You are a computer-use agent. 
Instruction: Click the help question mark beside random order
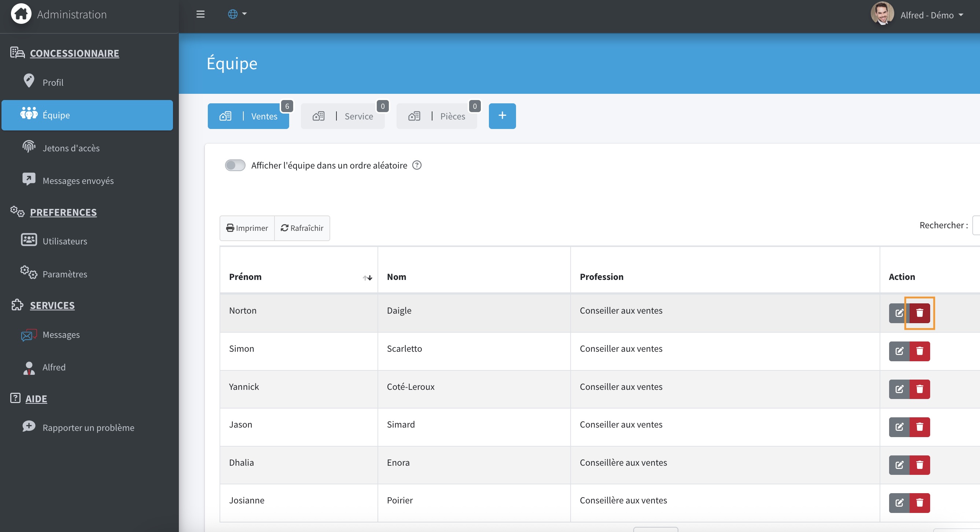[x=417, y=165]
